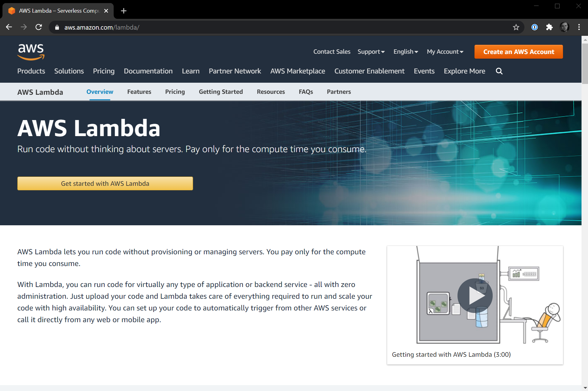Click the page vertical scrollbar thumb
588x391 pixels.
pos(585,64)
